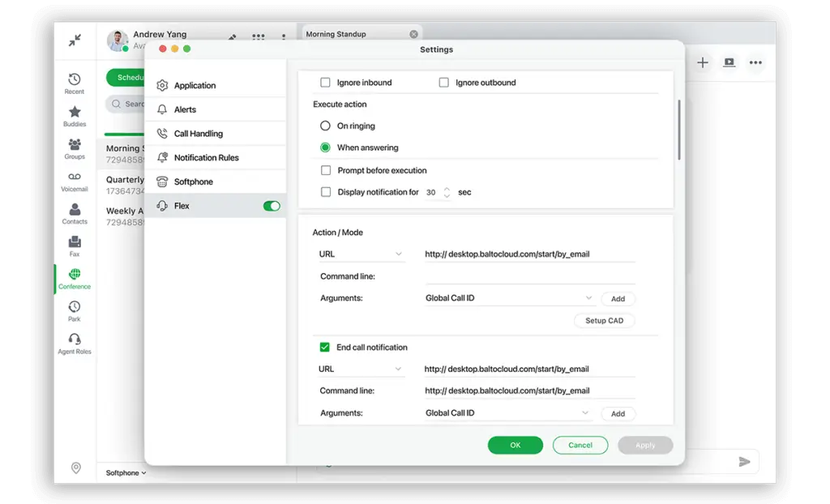Viewport: 830px width, 504px height.
Task: Open the Fax icon in sidebar
Action: (x=74, y=242)
